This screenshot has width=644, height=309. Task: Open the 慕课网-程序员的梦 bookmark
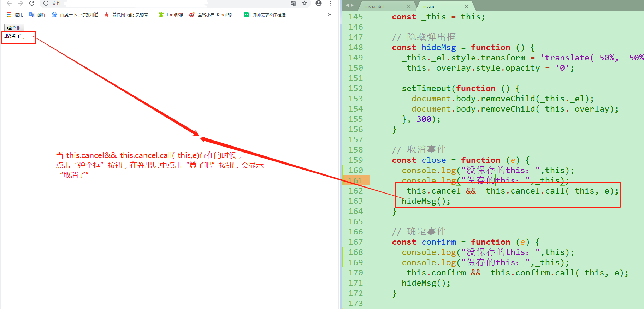pos(128,14)
